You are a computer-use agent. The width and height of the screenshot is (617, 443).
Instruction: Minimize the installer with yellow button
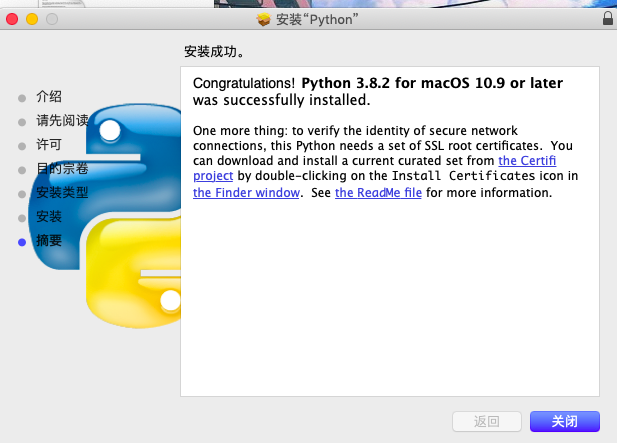(32, 19)
